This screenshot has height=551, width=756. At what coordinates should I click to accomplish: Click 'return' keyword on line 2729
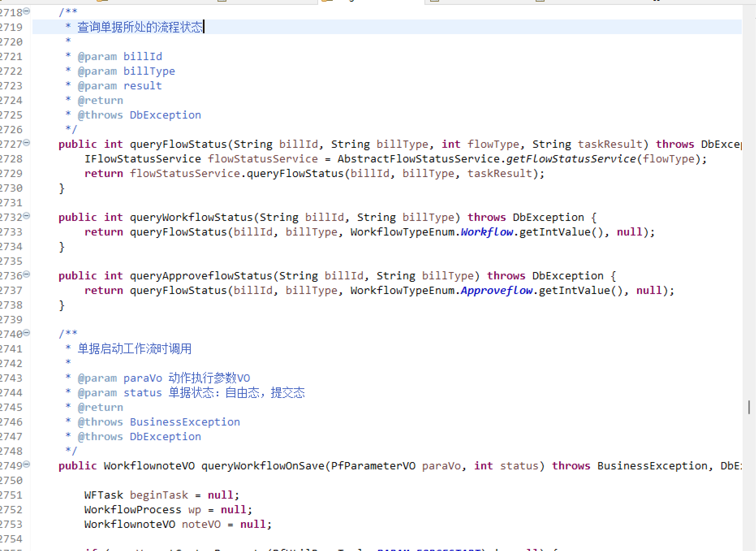pos(103,173)
